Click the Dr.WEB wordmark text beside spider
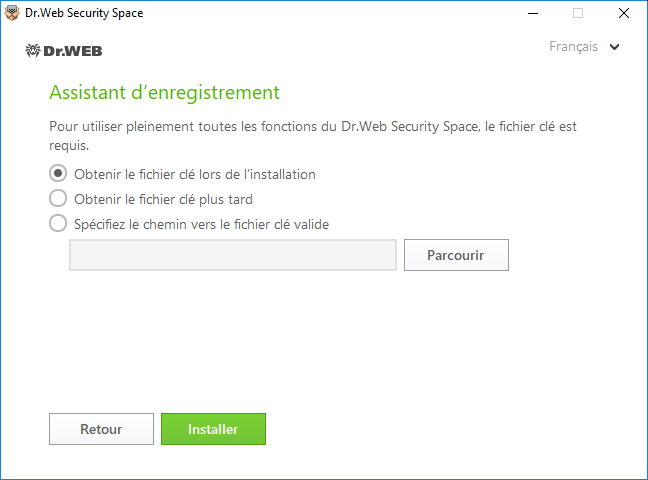The height and width of the screenshot is (480, 648). pos(73,51)
